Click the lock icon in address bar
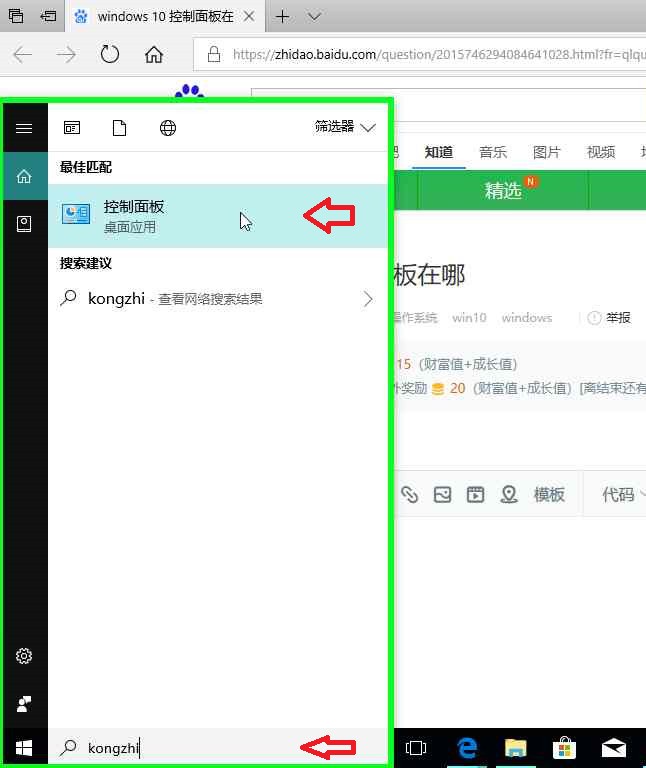646x768 pixels. coord(214,54)
